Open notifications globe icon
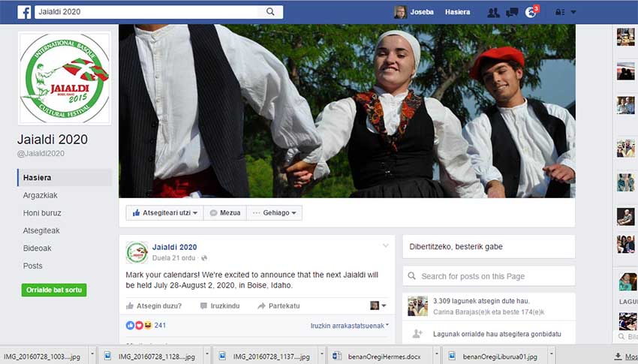Image resolution: width=638 pixels, height=364 pixels. tap(531, 12)
